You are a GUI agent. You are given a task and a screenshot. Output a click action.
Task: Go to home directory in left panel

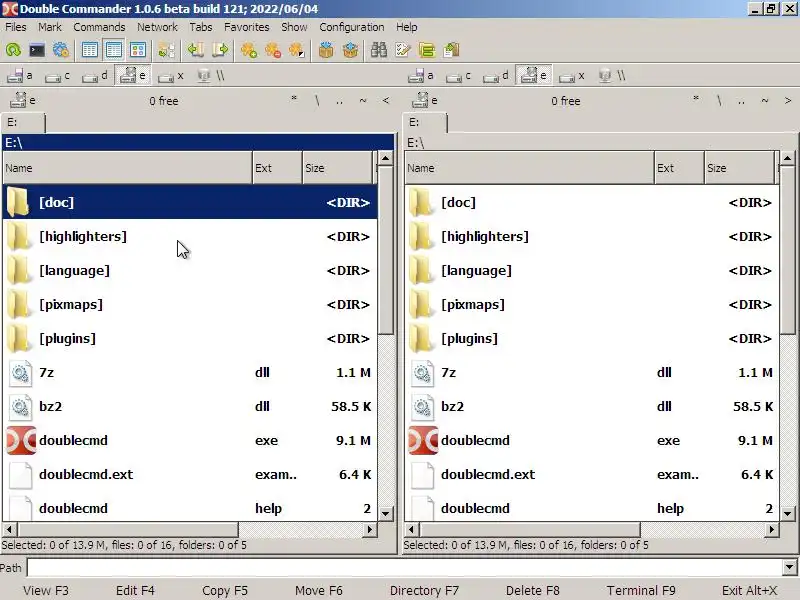[363, 100]
